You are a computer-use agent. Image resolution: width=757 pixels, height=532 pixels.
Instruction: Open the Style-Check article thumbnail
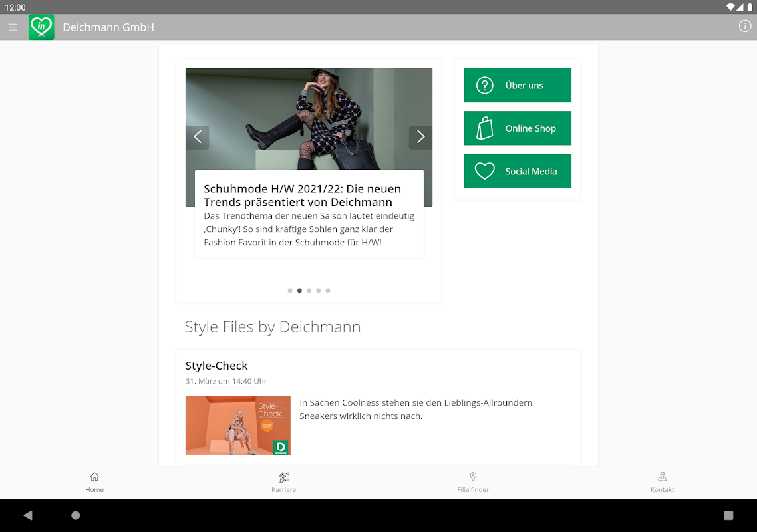coord(238,426)
